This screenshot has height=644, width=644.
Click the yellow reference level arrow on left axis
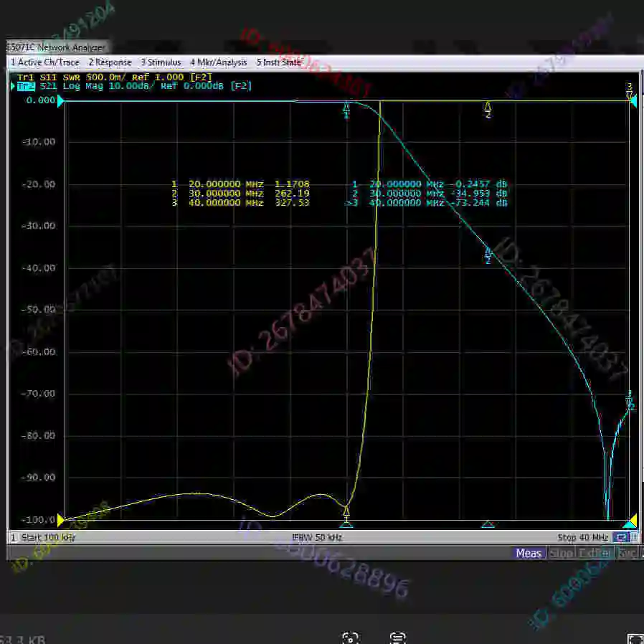pos(60,520)
